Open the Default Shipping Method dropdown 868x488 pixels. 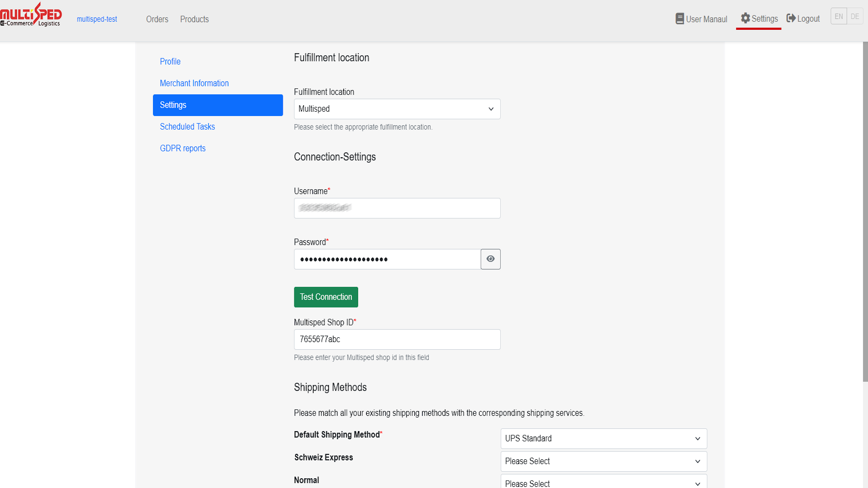tap(603, 439)
